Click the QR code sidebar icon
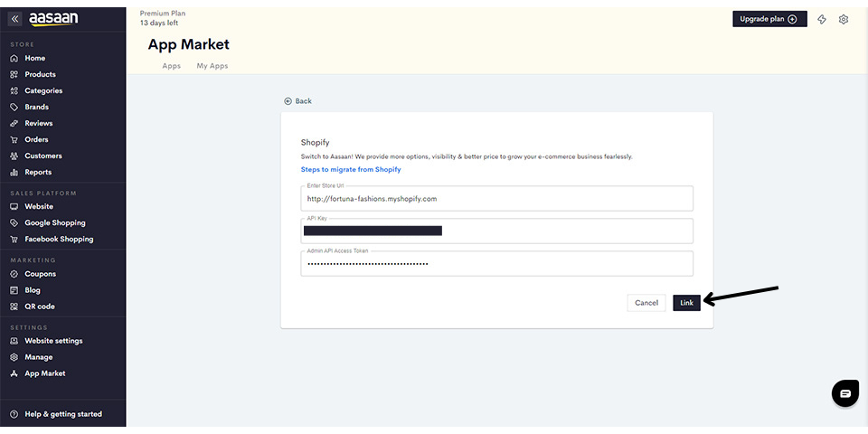The image size is (868, 434). click(14, 307)
